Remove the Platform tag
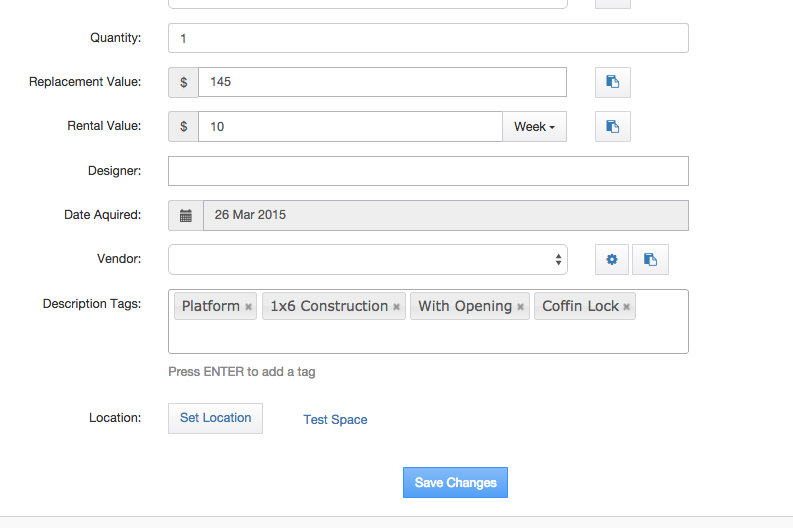793x528 pixels. pos(248,306)
